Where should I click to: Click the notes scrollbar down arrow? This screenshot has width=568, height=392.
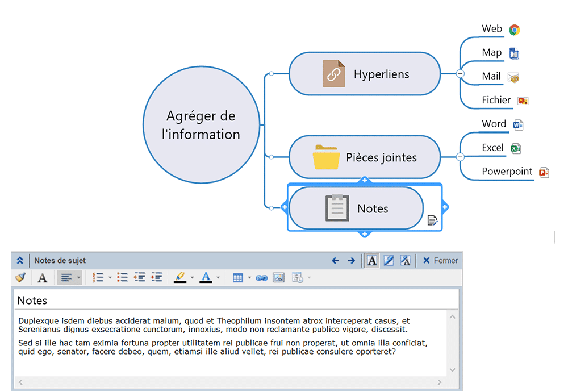(x=452, y=369)
